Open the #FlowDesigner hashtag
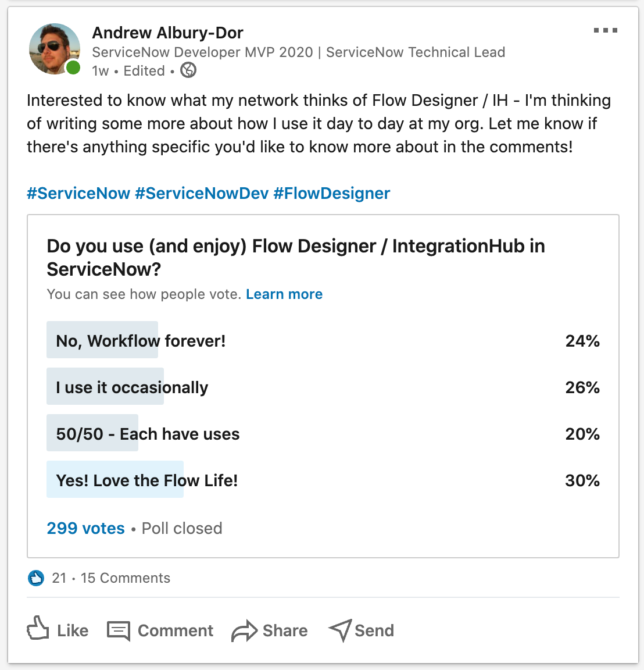 pyautogui.click(x=332, y=193)
